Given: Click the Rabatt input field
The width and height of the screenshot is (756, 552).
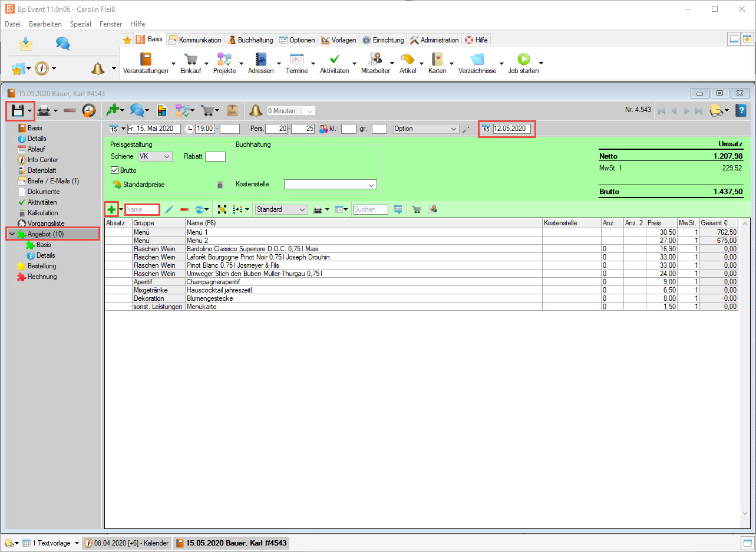Looking at the screenshot, I should click(215, 156).
